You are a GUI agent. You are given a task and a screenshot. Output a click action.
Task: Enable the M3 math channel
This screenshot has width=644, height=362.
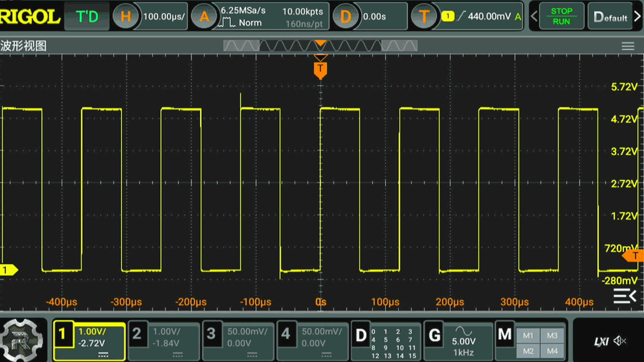[x=552, y=336]
